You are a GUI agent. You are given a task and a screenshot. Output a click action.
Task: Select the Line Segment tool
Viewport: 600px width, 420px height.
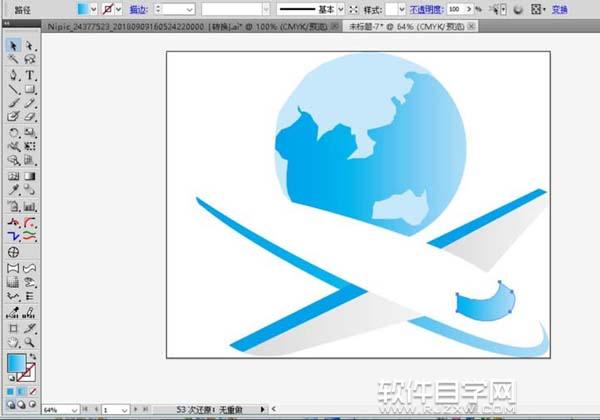(x=13, y=89)
